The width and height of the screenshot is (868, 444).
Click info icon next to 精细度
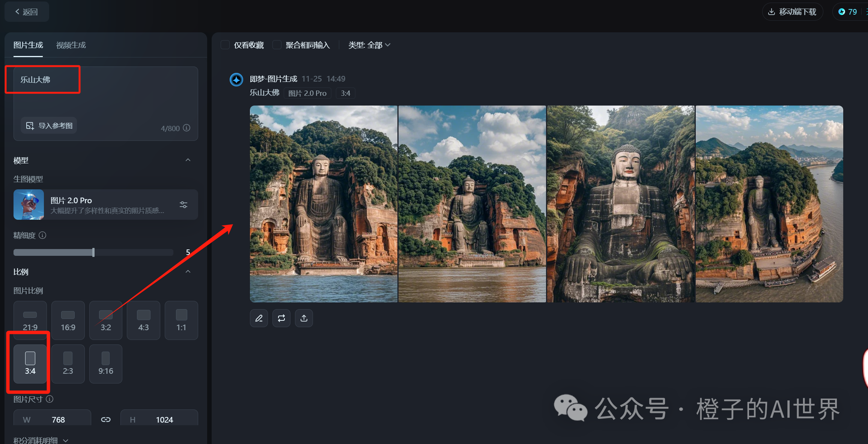[x=43, y=235]
